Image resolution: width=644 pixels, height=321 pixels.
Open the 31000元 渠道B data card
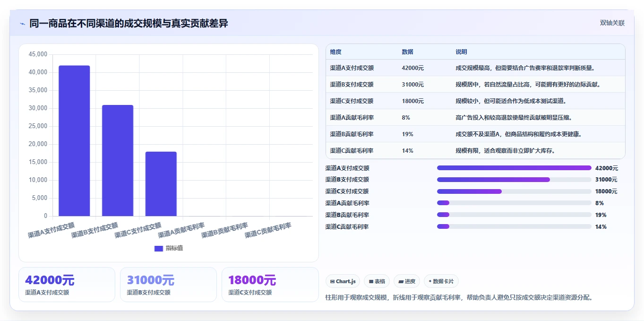tap(168, 285)
